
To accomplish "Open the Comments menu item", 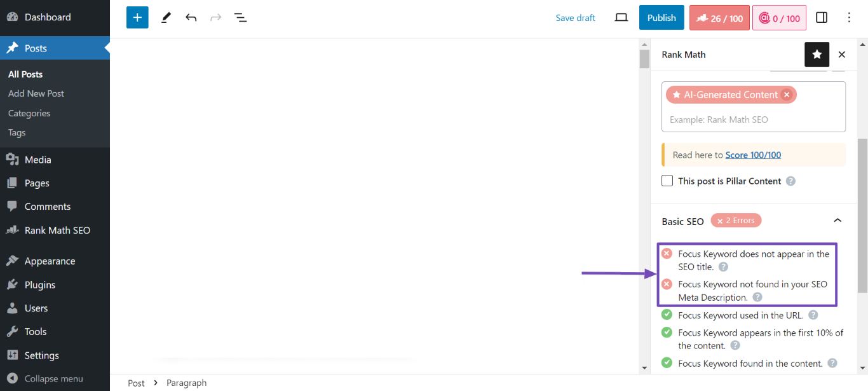I will [55, 207].
